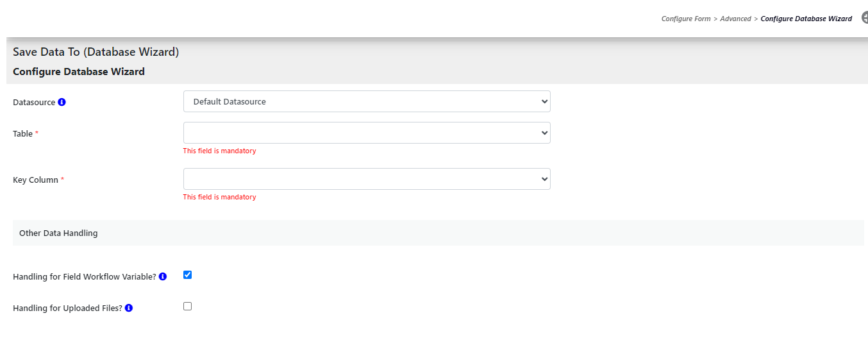Click mandatory error message under Table
Viewport: 868px width, 345px height.
coord(219,151)
